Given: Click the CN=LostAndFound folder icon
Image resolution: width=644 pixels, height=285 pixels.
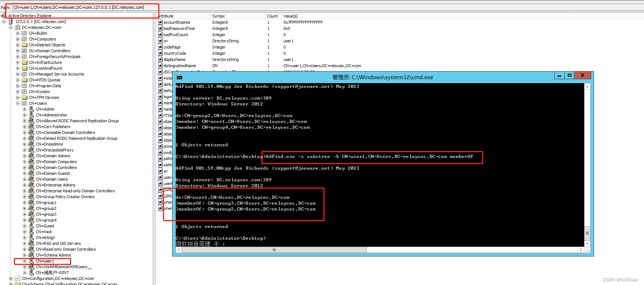Looking at the screenshot, I should tap(24, 68).
